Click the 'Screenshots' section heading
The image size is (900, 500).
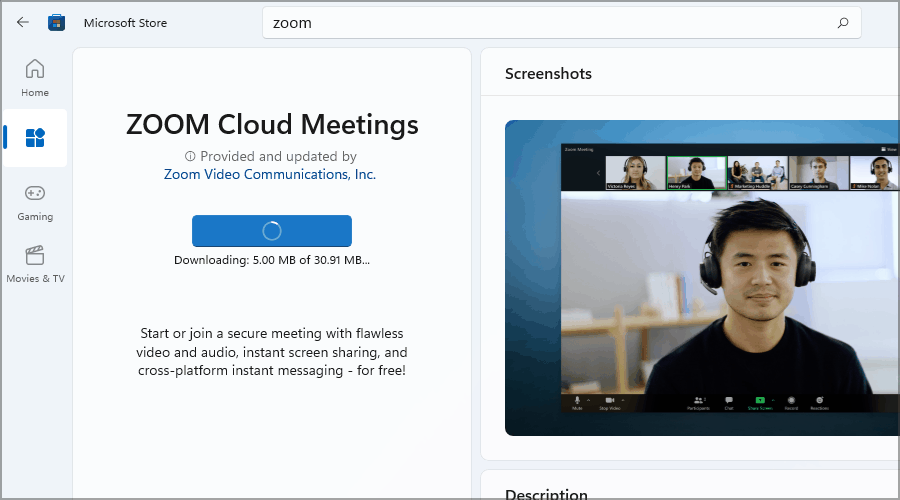tap(548, 73)
